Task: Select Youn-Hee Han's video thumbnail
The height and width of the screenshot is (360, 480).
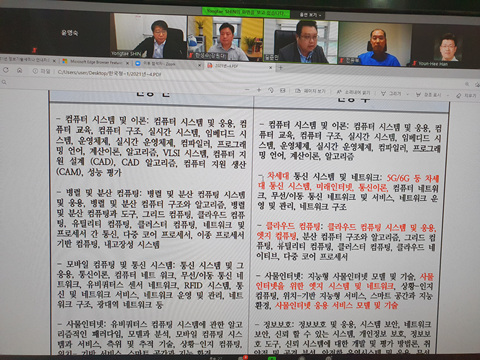Action: coord(445,47)
